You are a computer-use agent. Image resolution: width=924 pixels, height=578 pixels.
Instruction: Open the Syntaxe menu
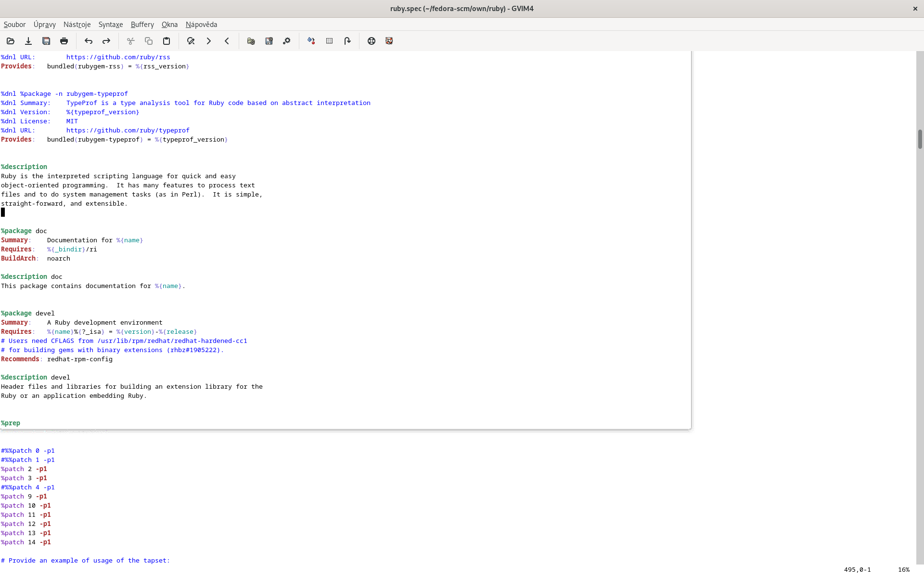click(x=111, y=25)
